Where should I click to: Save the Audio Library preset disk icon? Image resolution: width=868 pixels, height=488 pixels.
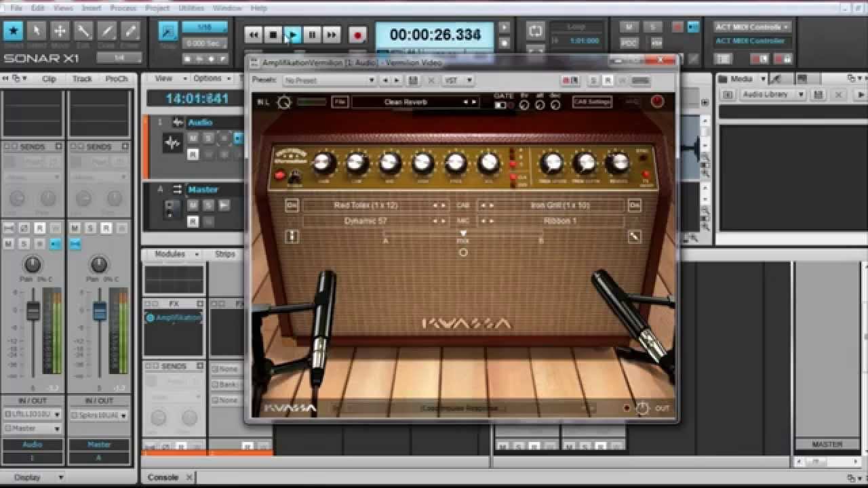tap(818, 95)
